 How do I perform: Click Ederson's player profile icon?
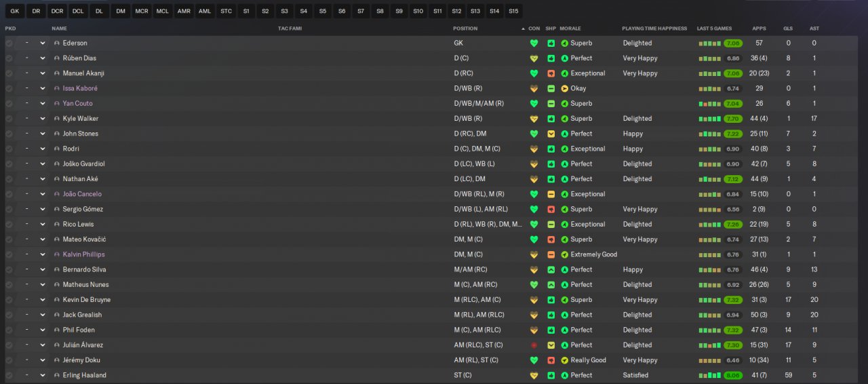click(57, 43)
